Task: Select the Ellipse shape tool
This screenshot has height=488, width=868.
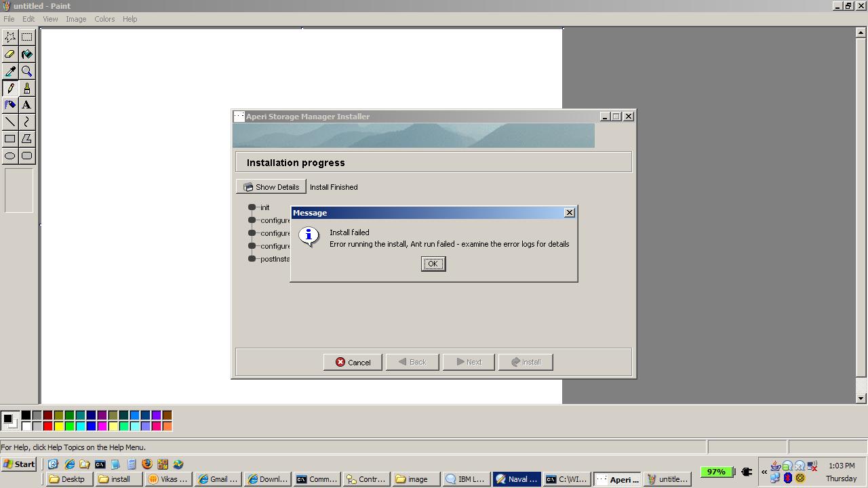Action: click(10, 156)
